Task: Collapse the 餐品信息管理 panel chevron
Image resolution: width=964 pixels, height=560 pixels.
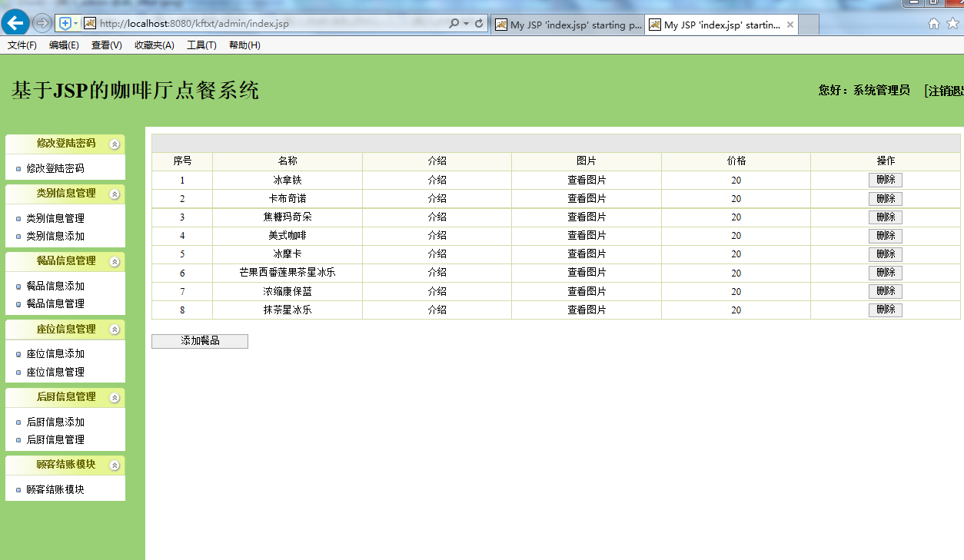Action: [115, 262]
